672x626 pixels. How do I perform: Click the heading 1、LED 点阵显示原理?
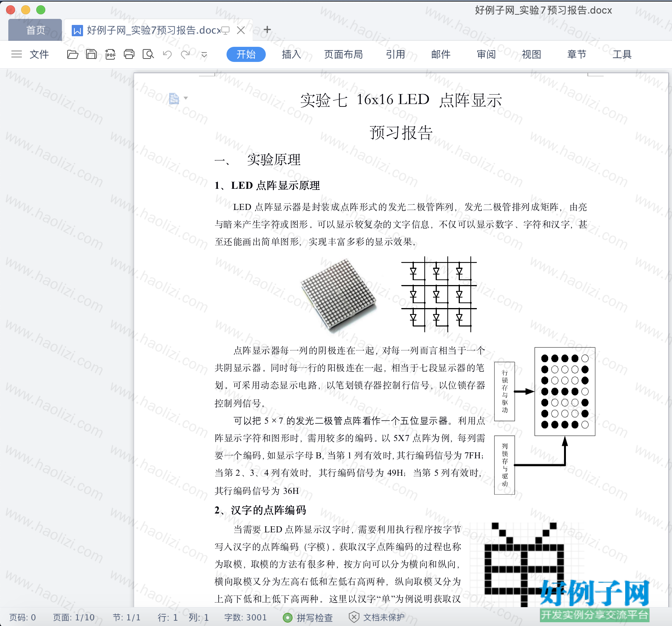coord(267,185)
